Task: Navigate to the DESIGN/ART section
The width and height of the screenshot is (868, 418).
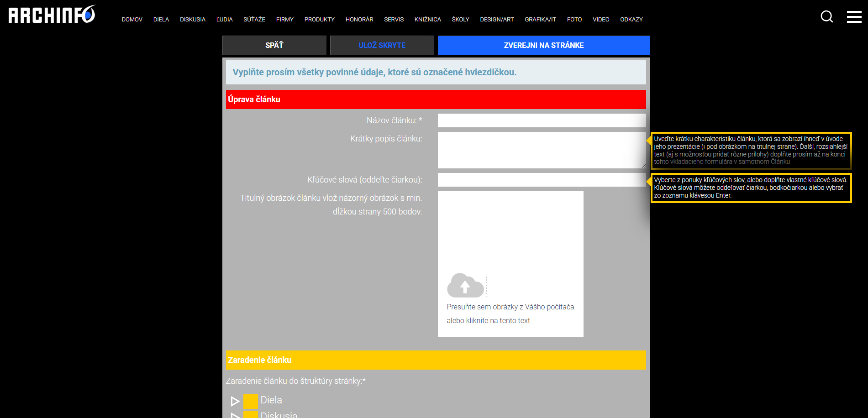Action: point(497,20)
